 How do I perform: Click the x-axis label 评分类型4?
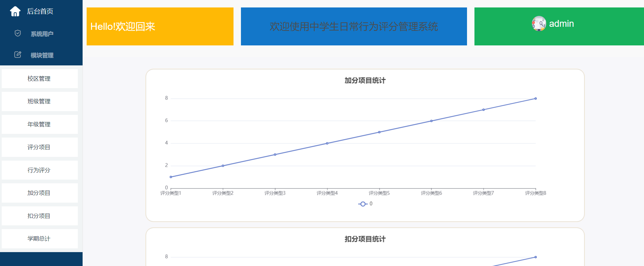327,193
